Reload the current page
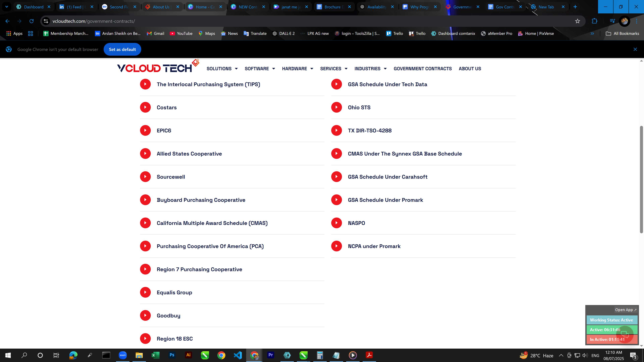This screenshot has width=644, height=362. point(32,21)
